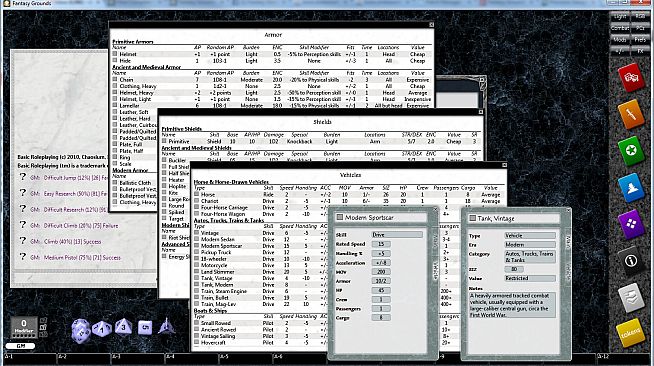Viewport: 654px width, 366px height.
Task: Open the green star-circle sidebar icon
Action: coord(631,150)
